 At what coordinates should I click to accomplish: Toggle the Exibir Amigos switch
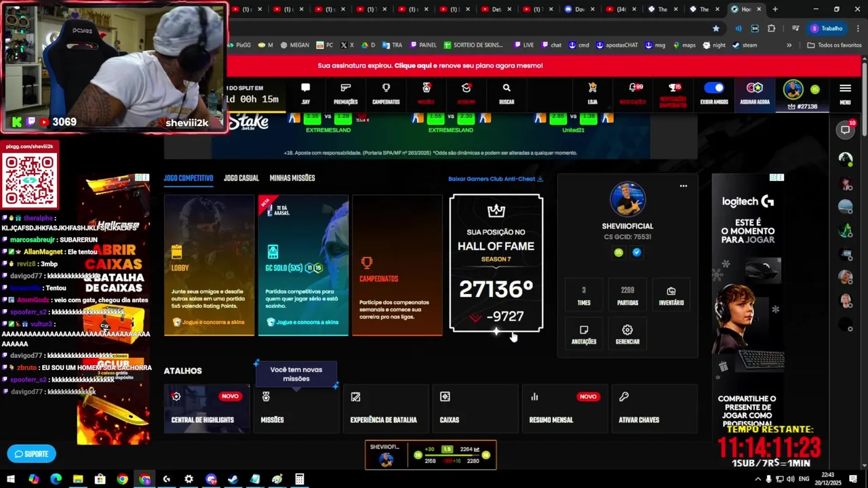tap(714, 88)
